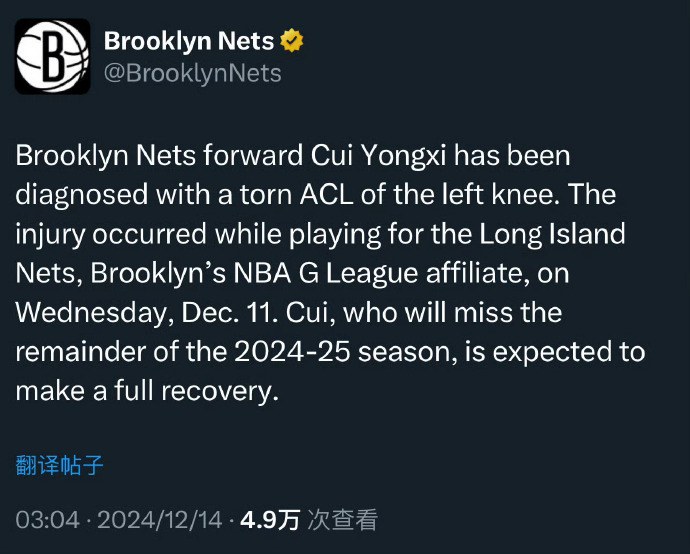The height and width of the screenshot is (554, 690).
Task: Click the 03:04 post timestamp
Action: (x=48, y=520)
